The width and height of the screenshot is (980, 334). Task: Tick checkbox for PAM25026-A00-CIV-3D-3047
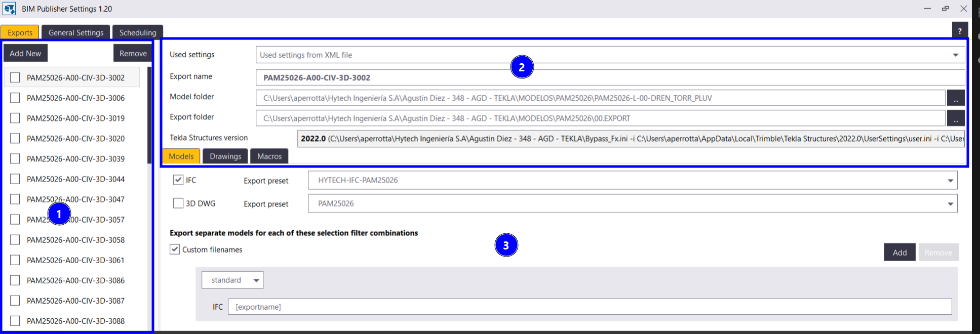tap(15, 199)
